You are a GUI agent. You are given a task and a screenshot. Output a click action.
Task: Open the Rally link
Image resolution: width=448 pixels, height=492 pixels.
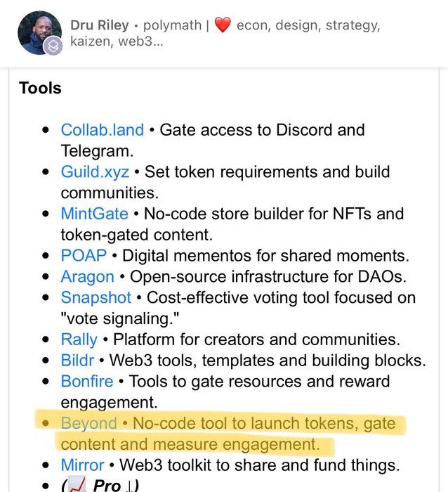[x=79, y=339]
